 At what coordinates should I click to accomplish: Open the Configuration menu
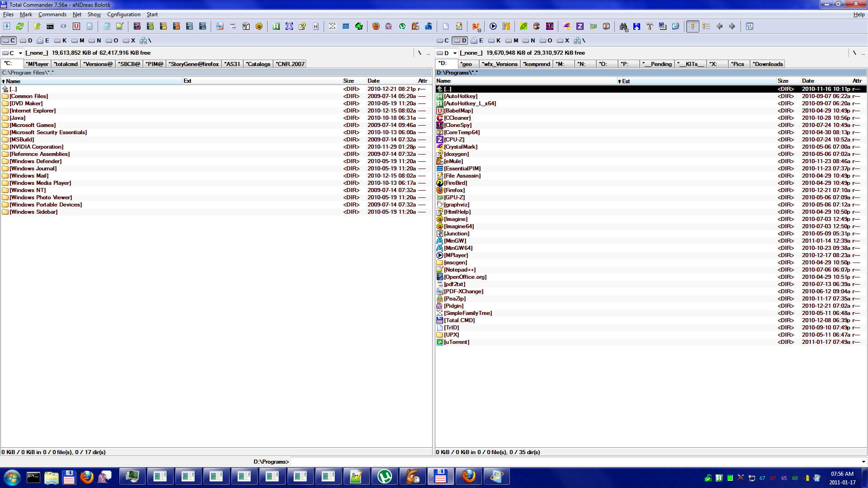(123, 14)
